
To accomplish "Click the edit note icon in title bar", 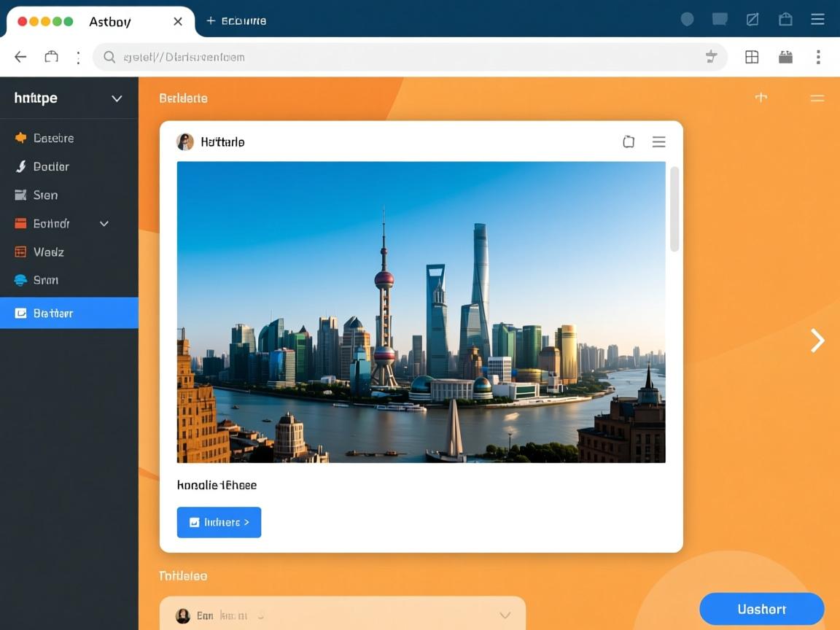I will click(752, 20).
